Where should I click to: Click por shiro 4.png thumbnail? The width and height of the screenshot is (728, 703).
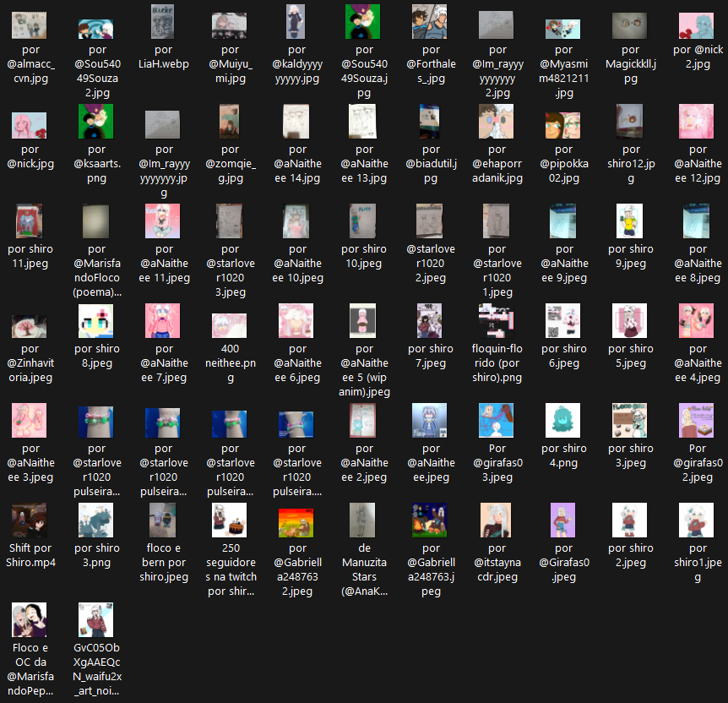point(562,421)
